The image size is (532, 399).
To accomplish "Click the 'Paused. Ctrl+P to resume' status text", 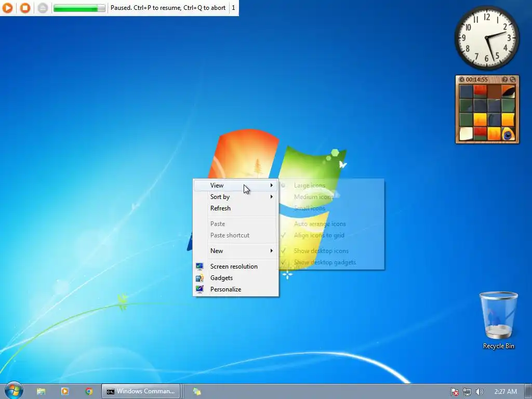I will [x=168, y=7].
